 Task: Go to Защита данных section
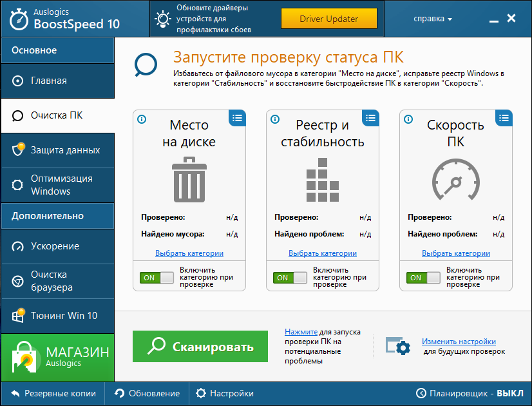(58, 150)
